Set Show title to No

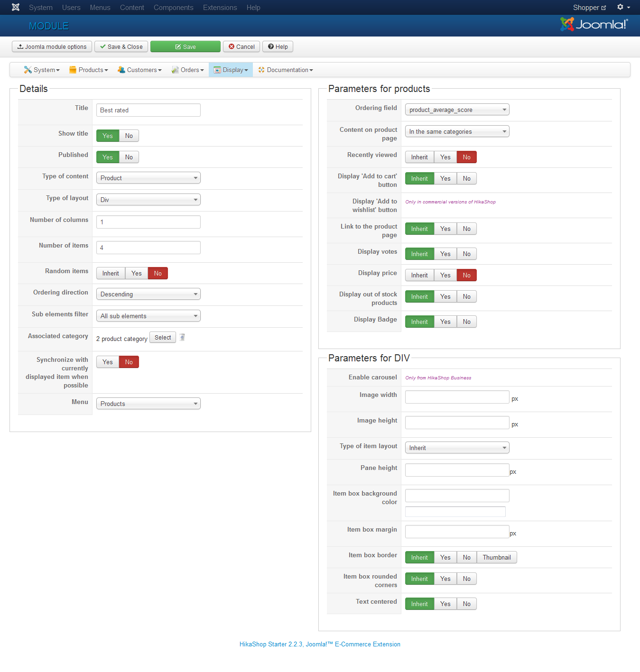pos(129,136)
